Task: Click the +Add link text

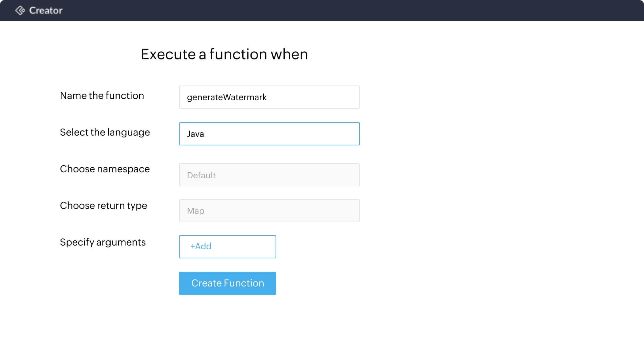Action: coord(201,246)
